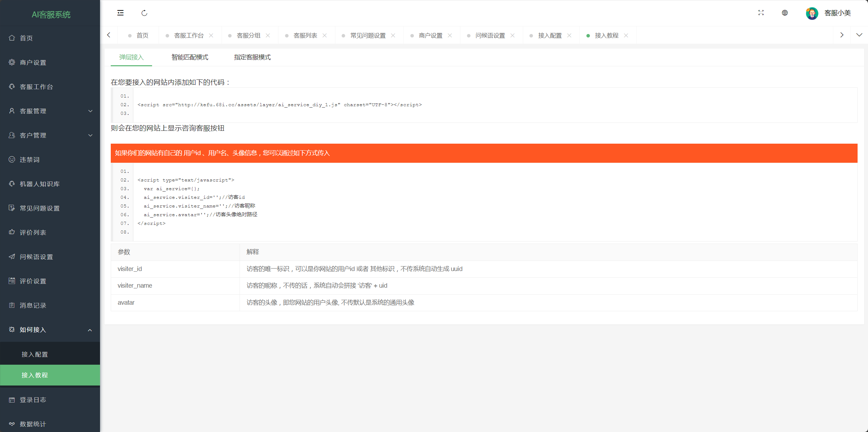The width and height of the screenshot is (868, 432).
Task: Select the 接入教程 sidebar submenu item
Action: [x=50, y=375]
